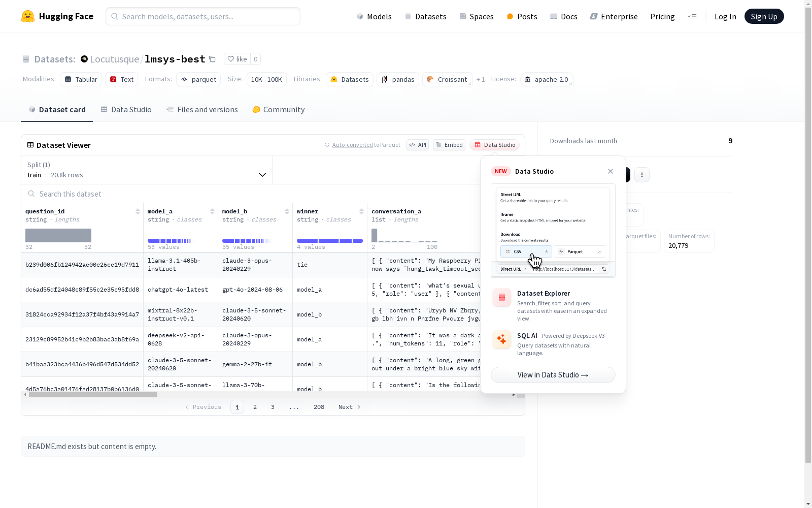
Task: Open the API button in Dataset Viewer
Action: 418,145
